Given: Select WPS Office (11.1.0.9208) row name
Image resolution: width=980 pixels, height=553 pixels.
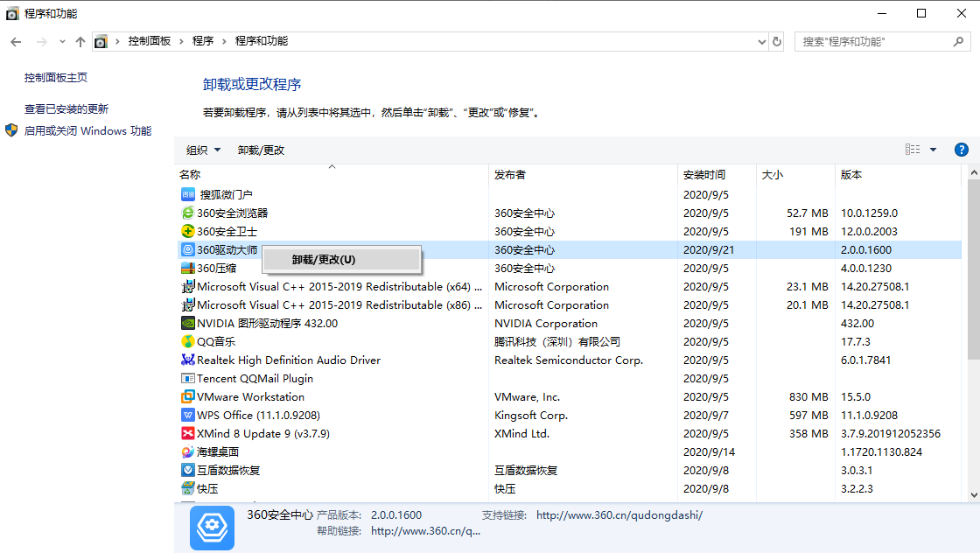Looking at the screenshot, I should (258, 415).
